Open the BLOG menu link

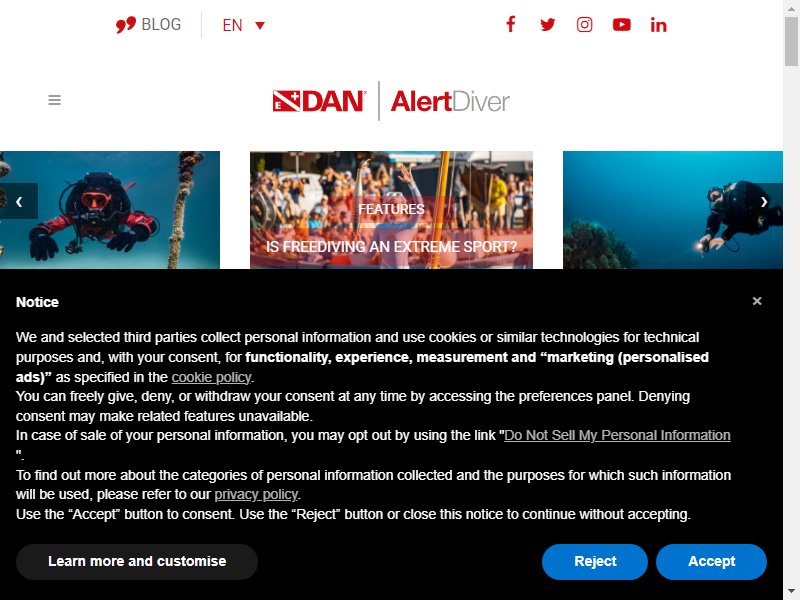(x=161, y=24)
